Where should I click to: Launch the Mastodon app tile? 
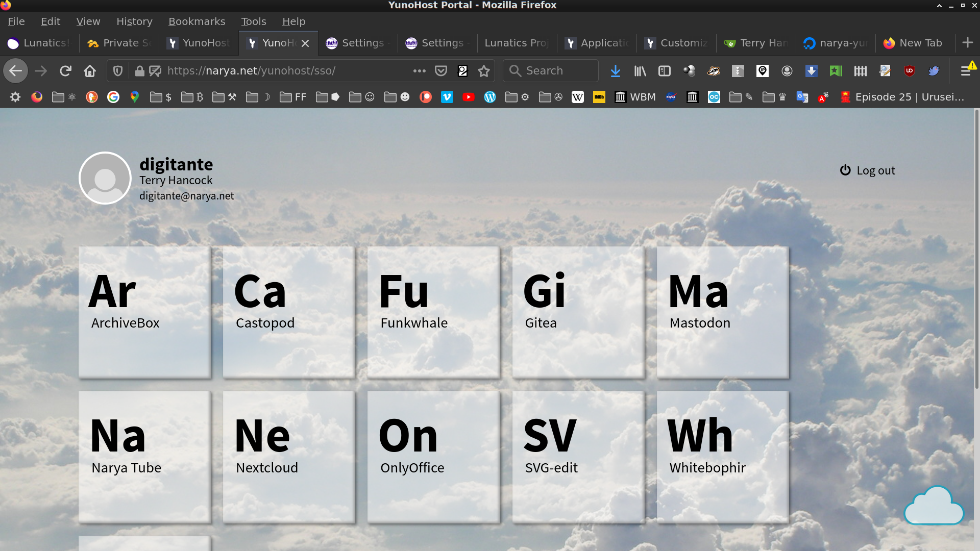[722, 312]
